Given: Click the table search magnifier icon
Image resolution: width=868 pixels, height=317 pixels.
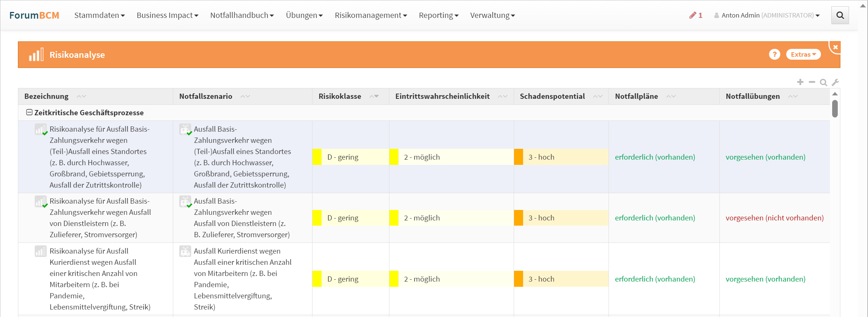Looking at the screenshot, I should click(x=823, y=82).
